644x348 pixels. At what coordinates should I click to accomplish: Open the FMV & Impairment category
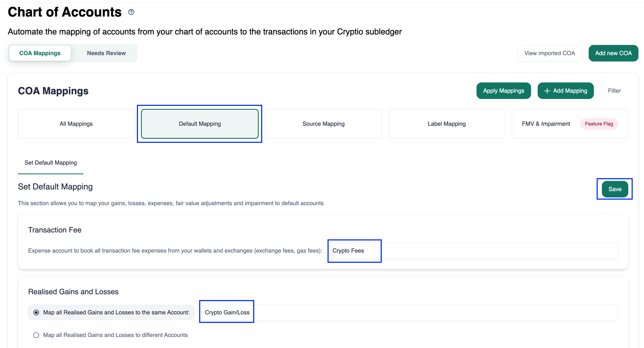point(546,124)
